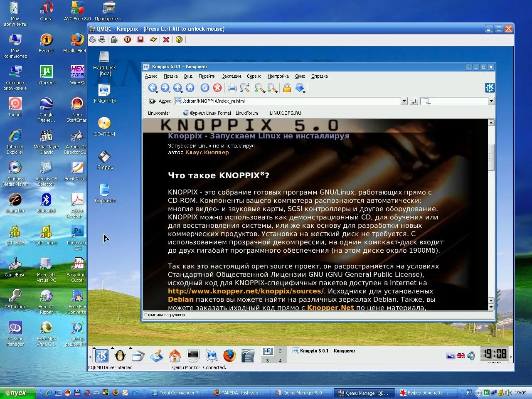Image resolution: width=532 pixels, height=399 pixels.
Task: Switch to virtual desktop 2 in pager
Action: 280,351
